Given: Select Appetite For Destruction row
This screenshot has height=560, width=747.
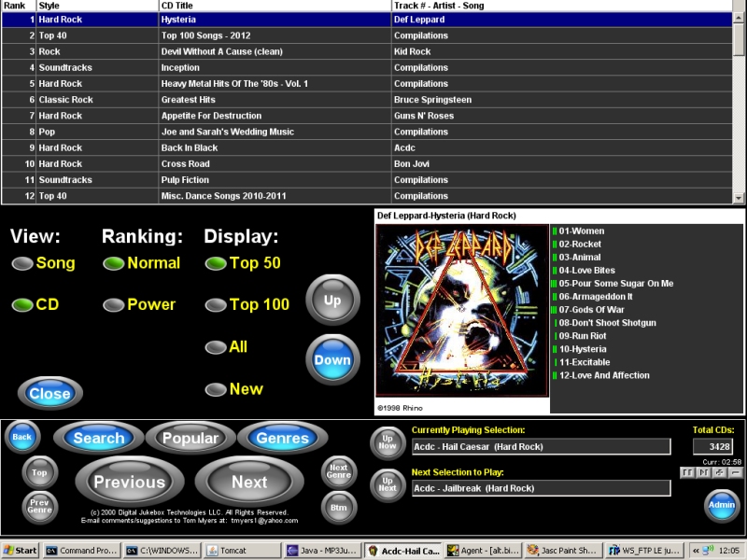Looking at the screenshot, I should click(367, 116).
